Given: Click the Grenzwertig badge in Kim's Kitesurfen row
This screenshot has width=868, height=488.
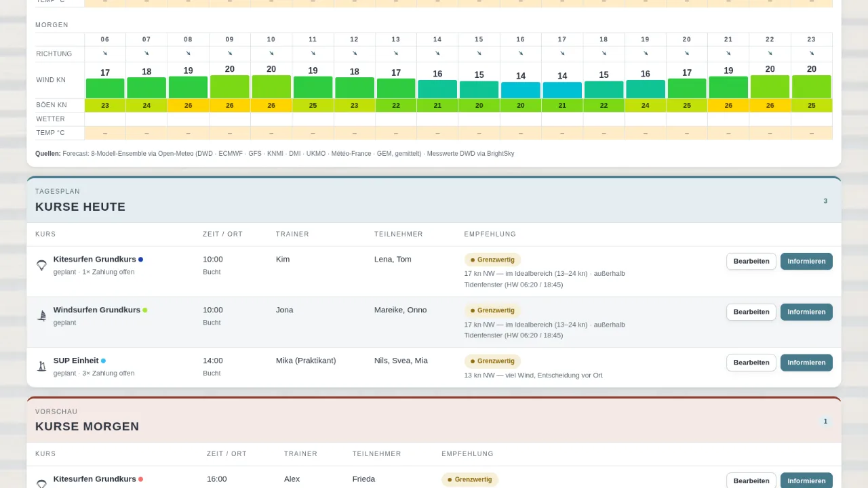Looking at the screenshot, I should click(x=492, y=260).
